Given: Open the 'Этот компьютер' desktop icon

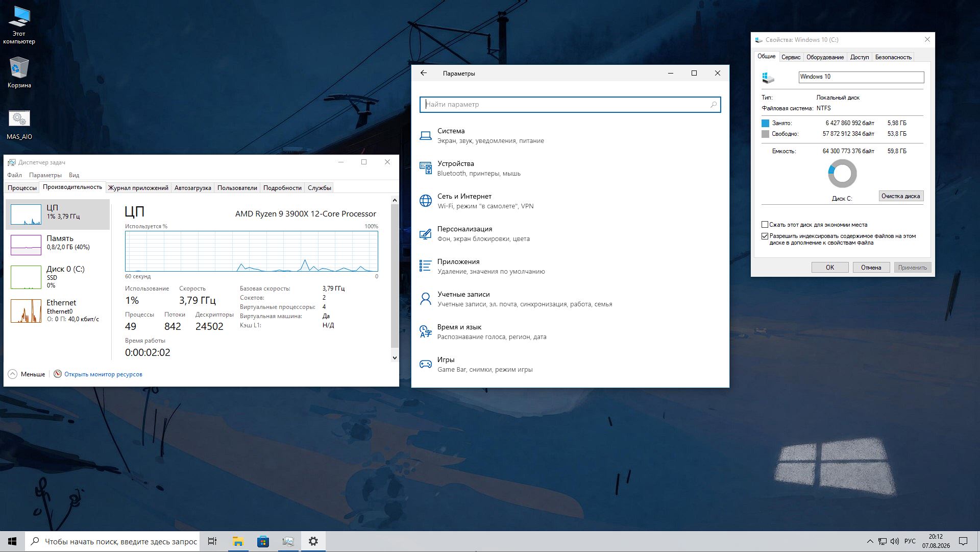Looking at the screenshot, I should pyautogui.click(x=19, y=24).
